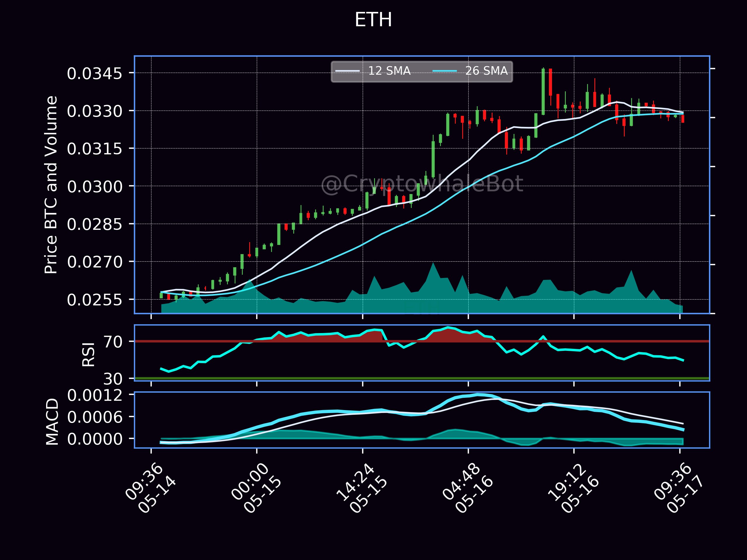Click the 0.0285 price axis label

[95, 224]
